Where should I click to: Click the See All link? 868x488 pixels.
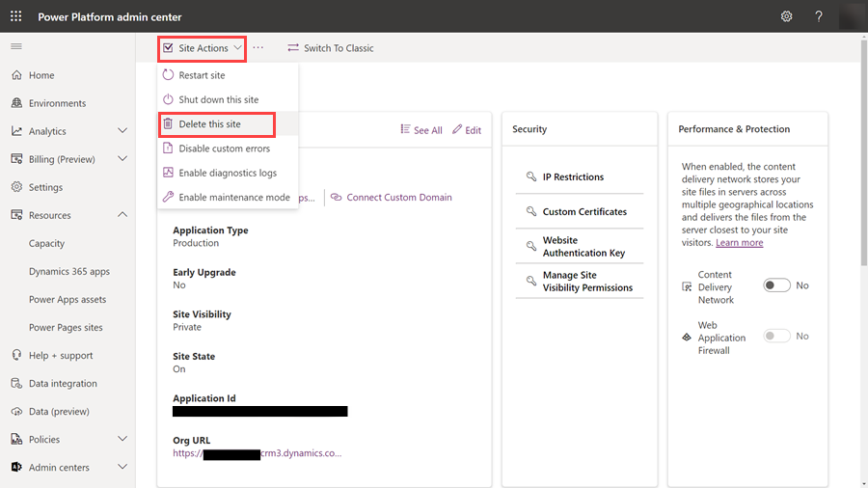(421, 130)
